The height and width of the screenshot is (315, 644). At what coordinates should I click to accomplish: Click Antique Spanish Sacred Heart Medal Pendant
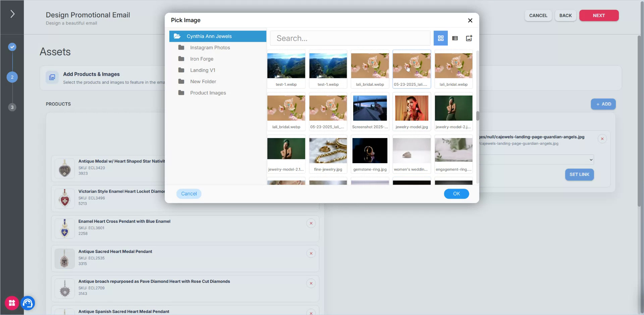tap(124, 312)
